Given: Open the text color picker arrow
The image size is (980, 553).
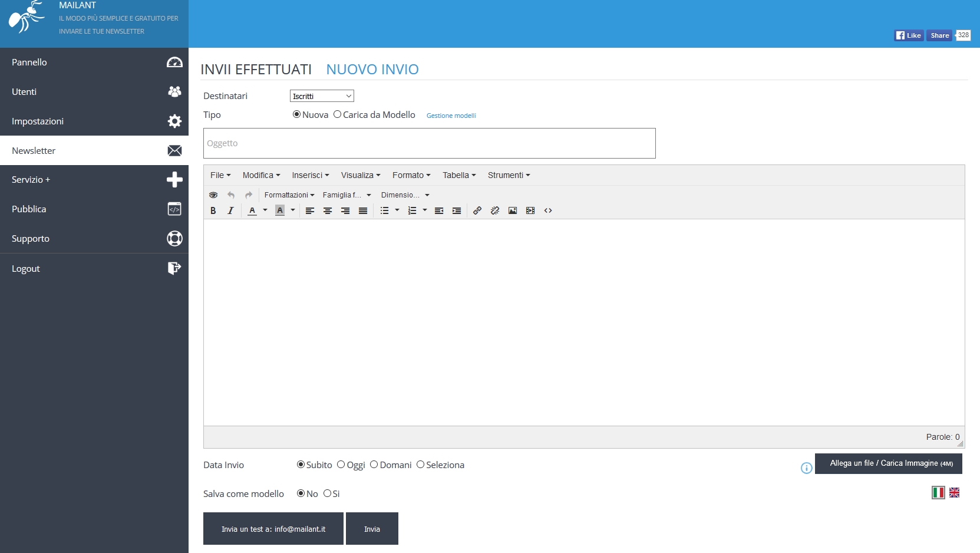Looking at the screenshot, I should click(x=265, y=210).
